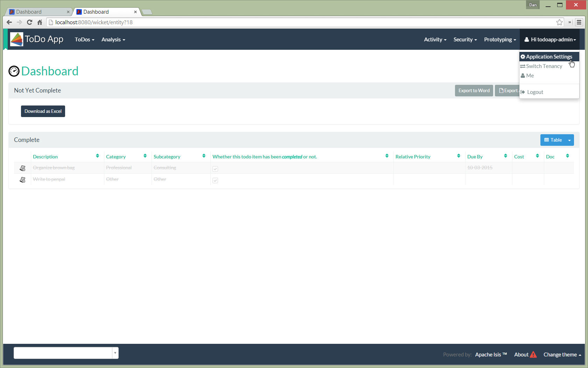The height and width of the screenshot is (368, 588).
Task: Toggle the completed checkbox for 'Write to penpal'
Action: tap(215, 180)
